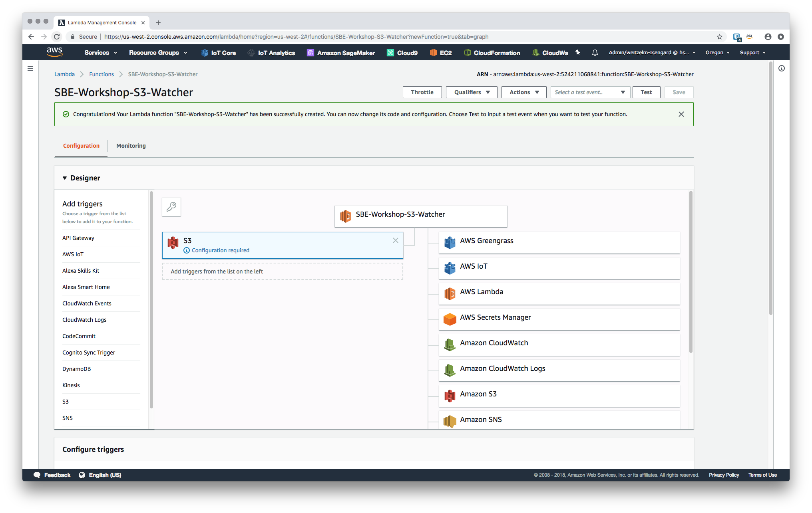Click the AWS Greengrass resource icon
812x513 pixels.
pos(450,242)
